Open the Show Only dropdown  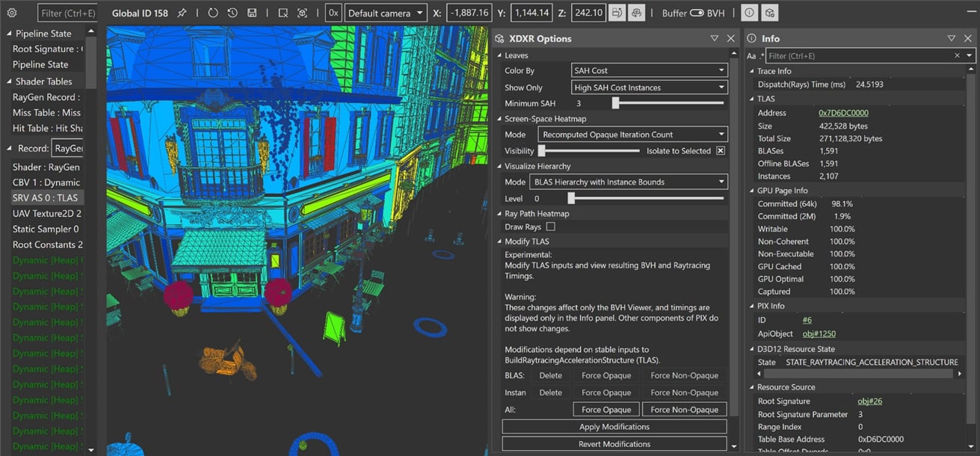(x=649, y=87)
